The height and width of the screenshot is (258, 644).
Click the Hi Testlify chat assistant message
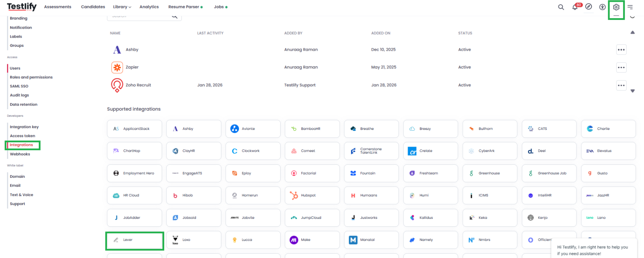(x=594, y=250)
